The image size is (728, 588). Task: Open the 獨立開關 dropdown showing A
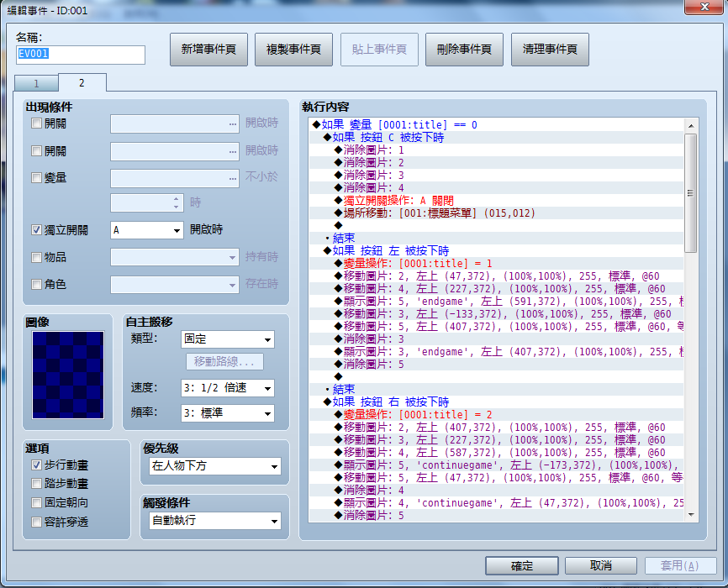147,230
